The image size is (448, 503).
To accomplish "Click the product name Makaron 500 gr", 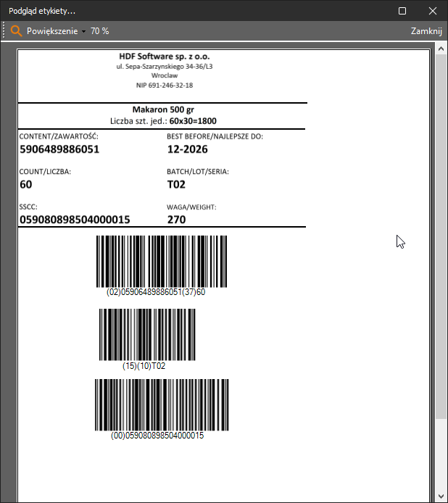I will [x=163, y=109].
